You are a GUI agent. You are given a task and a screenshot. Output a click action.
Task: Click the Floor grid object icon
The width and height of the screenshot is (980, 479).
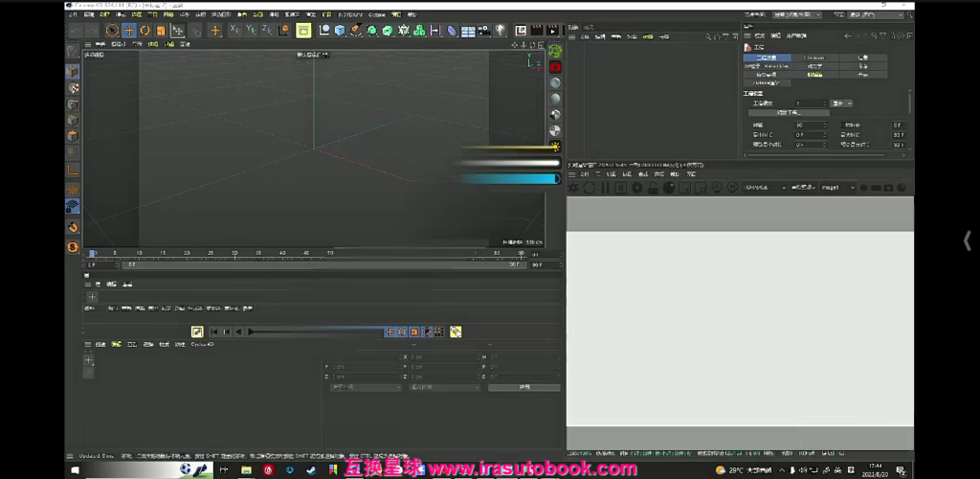click(x=468, y=31)
